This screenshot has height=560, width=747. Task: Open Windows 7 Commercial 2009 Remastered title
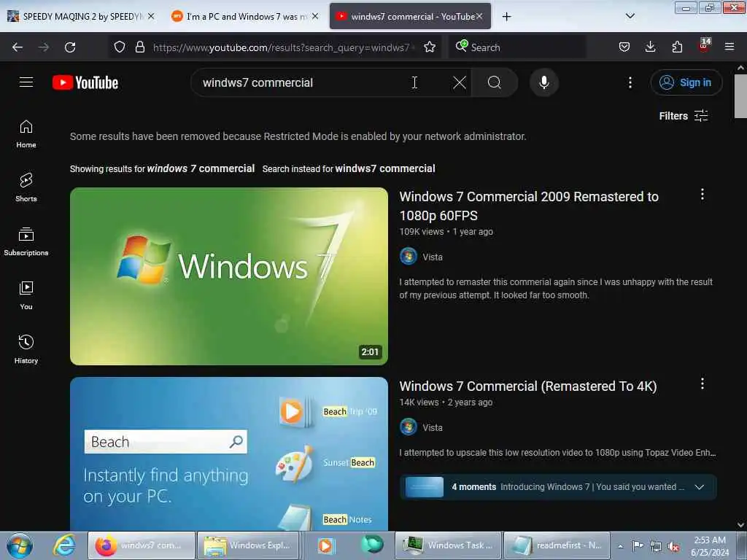[529, 206]
